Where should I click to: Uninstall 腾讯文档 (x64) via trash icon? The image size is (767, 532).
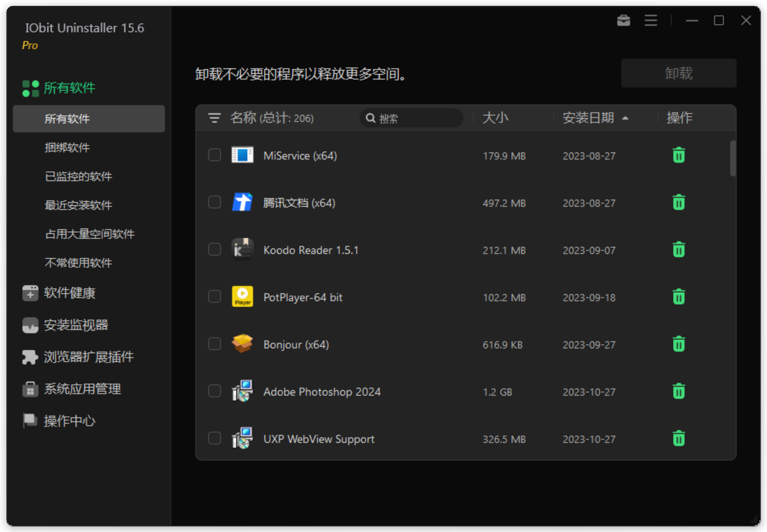coord(678,202)
